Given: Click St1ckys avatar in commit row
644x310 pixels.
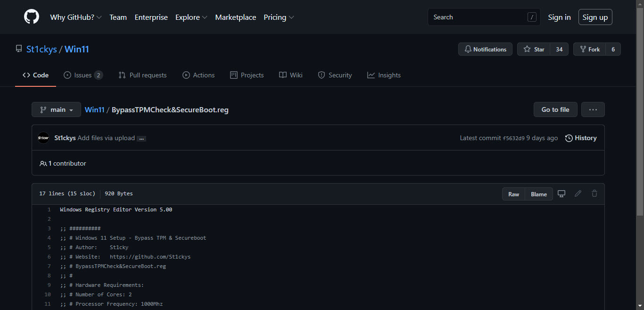Looking at the screenshot, I should [x=43, y=138].
